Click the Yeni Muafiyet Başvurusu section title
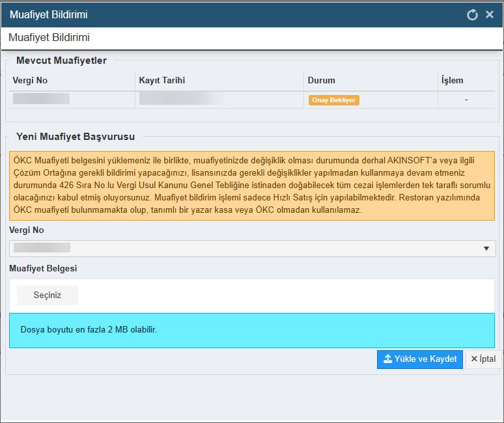Screen dimensions: 504x423 click(x=76, y=137)
